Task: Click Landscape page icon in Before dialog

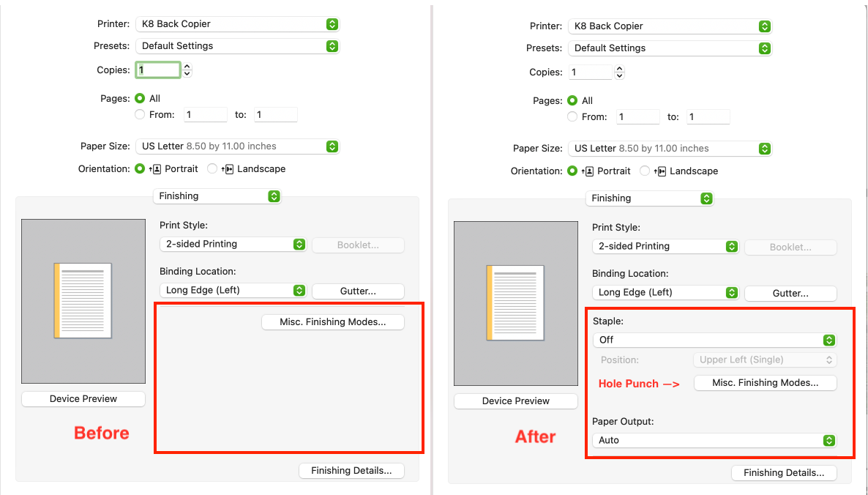Action: coord(228,169)
